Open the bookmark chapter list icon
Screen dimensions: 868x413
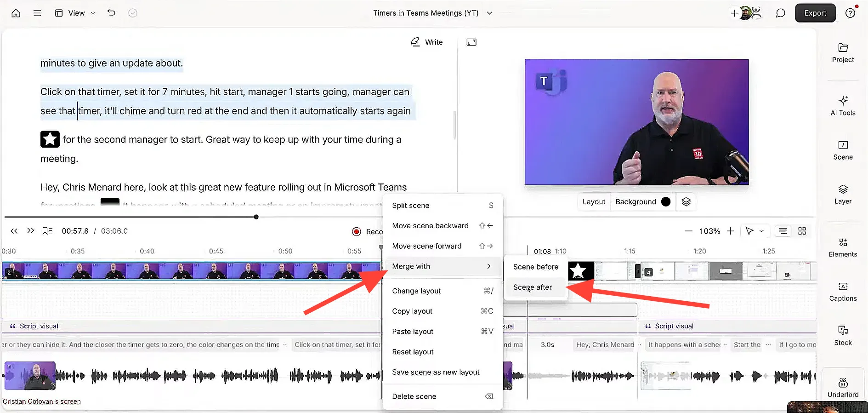coord(47,231)
